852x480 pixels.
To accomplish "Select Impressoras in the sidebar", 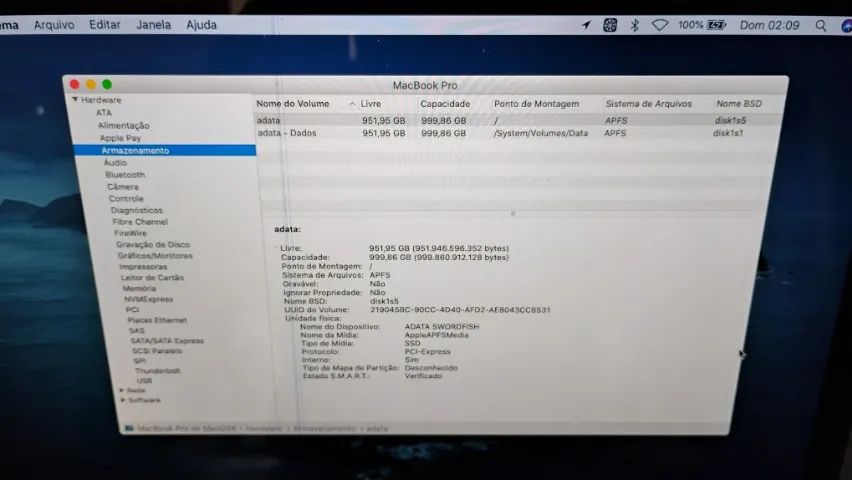I will (x=143, y=266).
